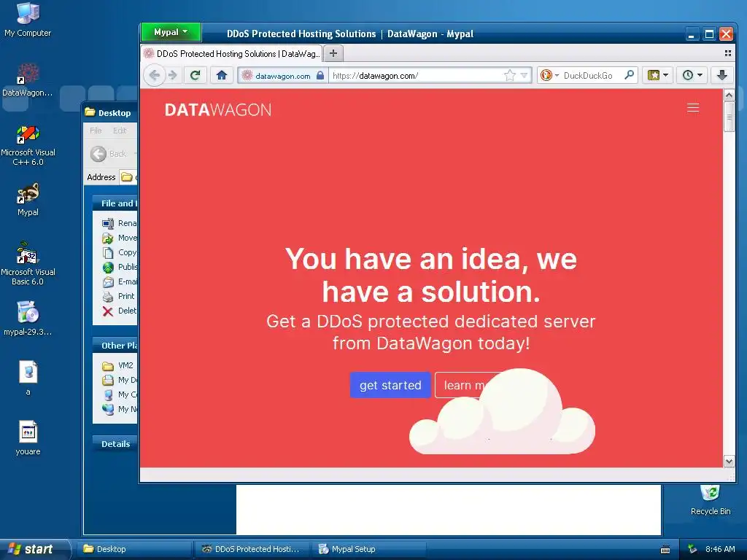Collapse the File and Folder Tasks header
This screenshot has width=747, height=560.
click(115, 203)
